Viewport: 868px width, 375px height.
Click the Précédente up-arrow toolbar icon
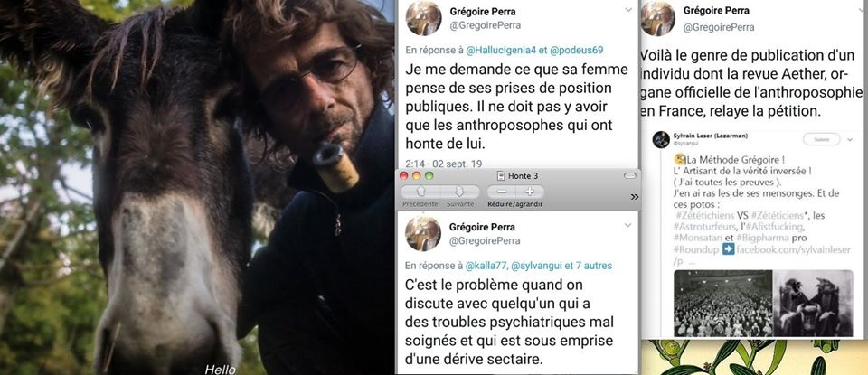(420, 192)
